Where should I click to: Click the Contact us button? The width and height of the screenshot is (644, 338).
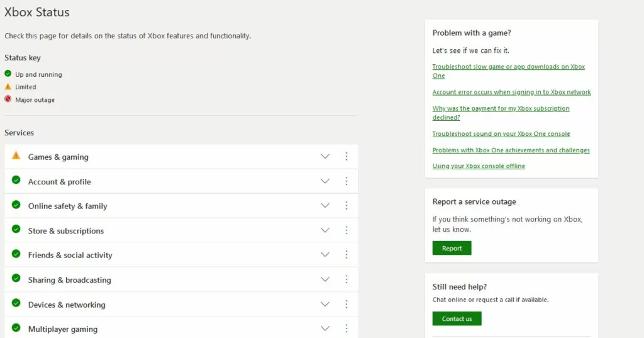[x=457, y=318]
